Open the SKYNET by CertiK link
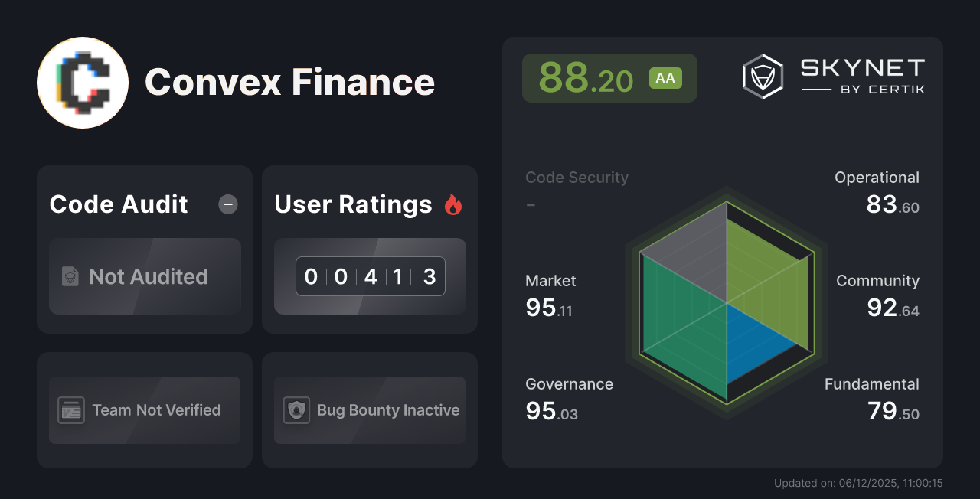 (x=835, y=76)
